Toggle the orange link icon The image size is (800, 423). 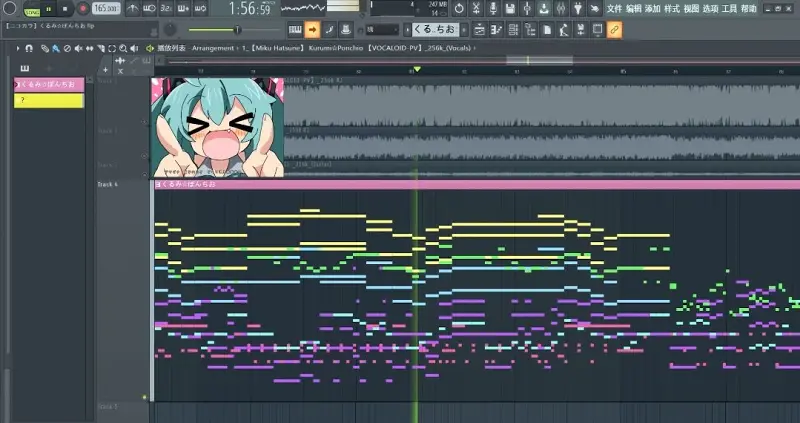tap(614, 30)
